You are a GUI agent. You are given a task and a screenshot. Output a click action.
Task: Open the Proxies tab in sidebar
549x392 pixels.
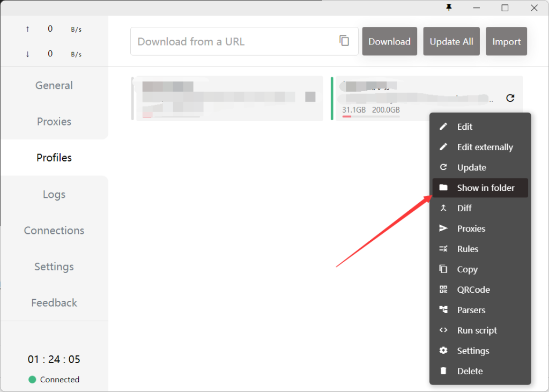(54, 122)
